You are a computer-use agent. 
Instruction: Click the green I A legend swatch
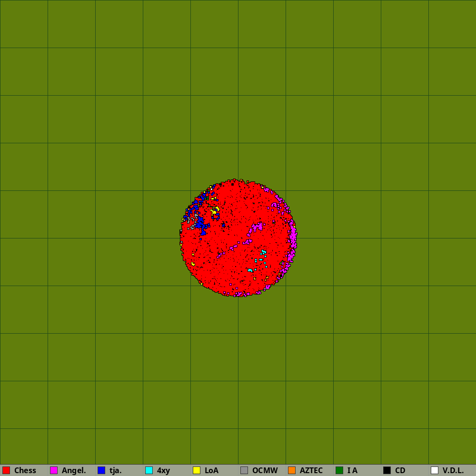point(339,470)
